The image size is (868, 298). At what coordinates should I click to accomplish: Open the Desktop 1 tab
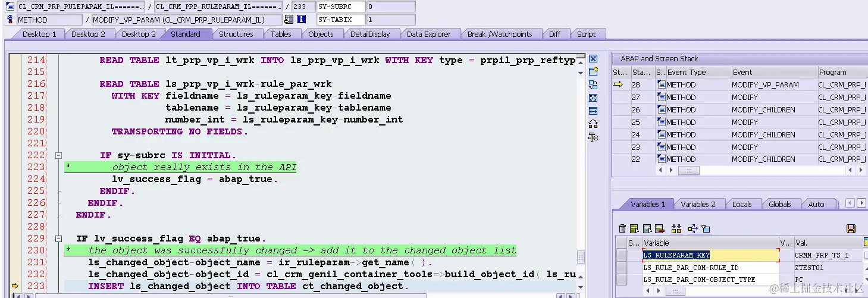coord(39,34)
